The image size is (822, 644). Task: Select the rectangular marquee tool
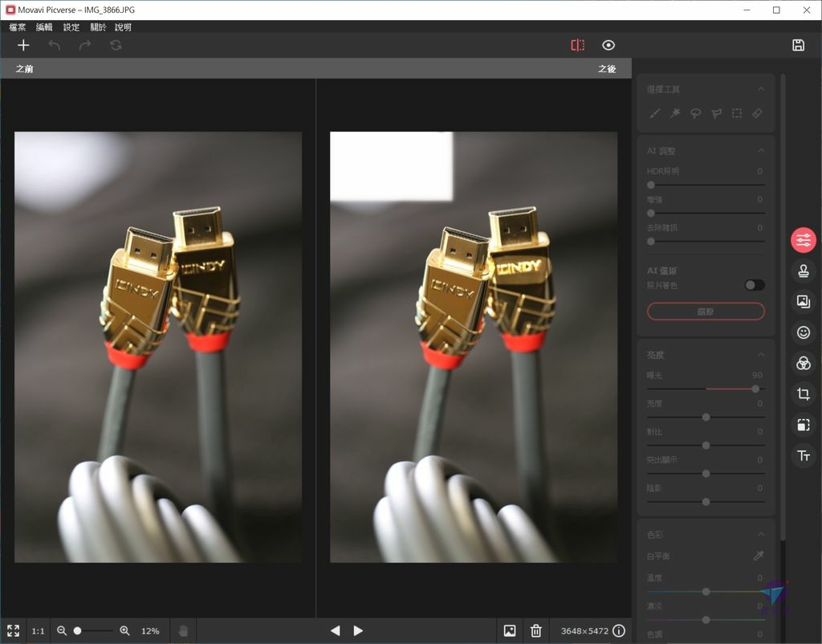737,113
